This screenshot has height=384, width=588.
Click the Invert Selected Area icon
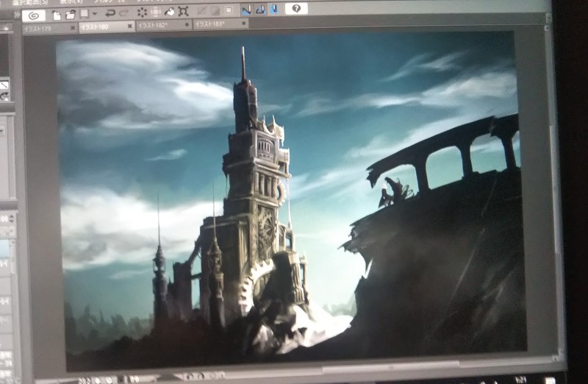(215, 11)
